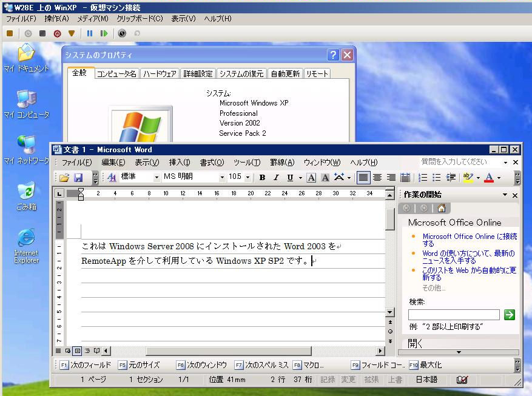Toggle underline formatting
This screenshot has height=396, width=532.
pyautogui.click(x=290, y=177)
